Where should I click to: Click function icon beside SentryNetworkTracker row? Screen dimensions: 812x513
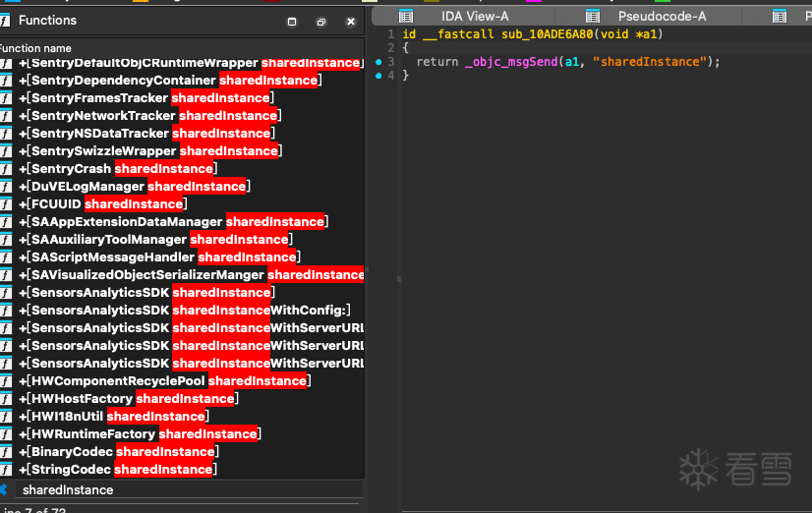point(6,115)
